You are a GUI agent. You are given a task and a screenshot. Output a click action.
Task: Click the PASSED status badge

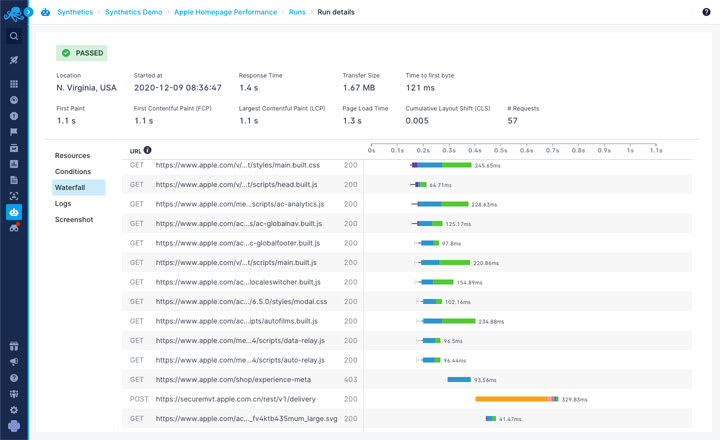(82, 53)
